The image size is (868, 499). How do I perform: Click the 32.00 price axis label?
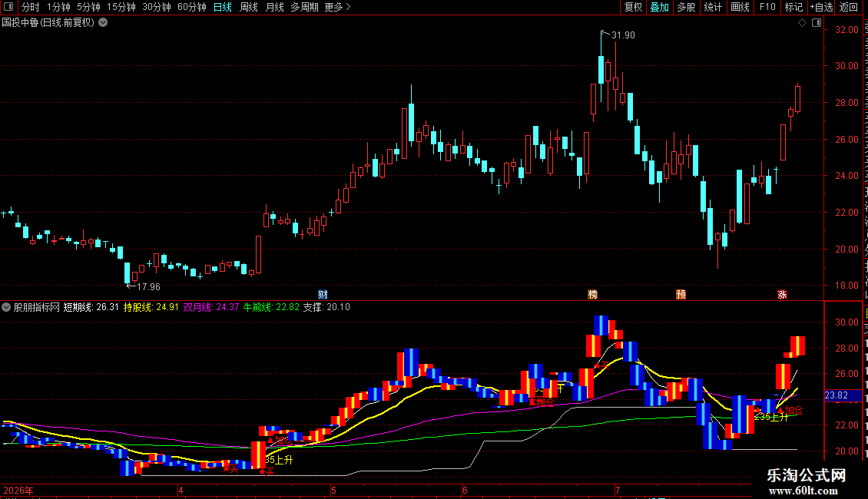coord(847,30)
